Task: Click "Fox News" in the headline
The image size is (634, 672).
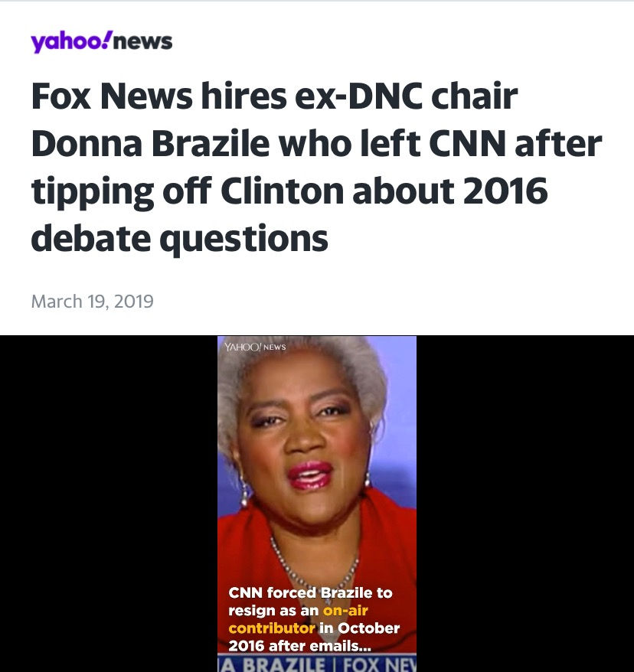Action: pyautogui.click(x=112, y=96)
